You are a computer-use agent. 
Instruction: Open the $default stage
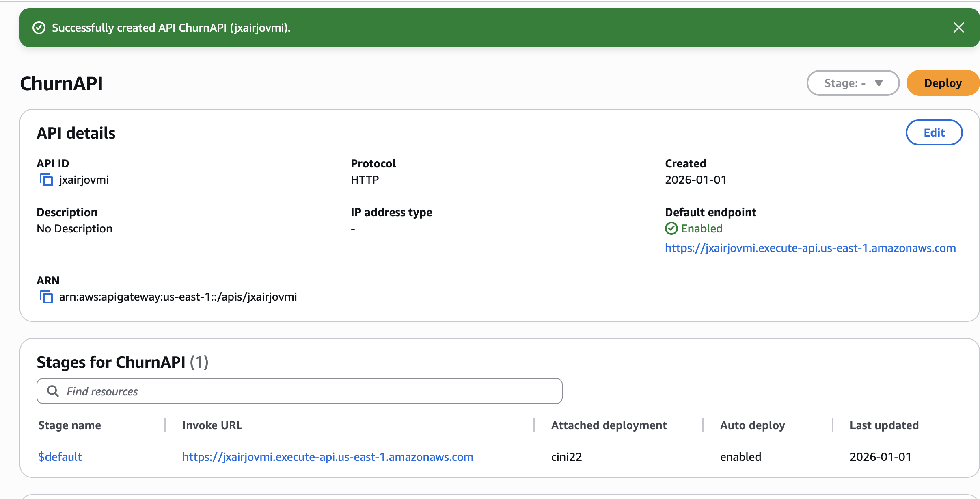(60, 457)
